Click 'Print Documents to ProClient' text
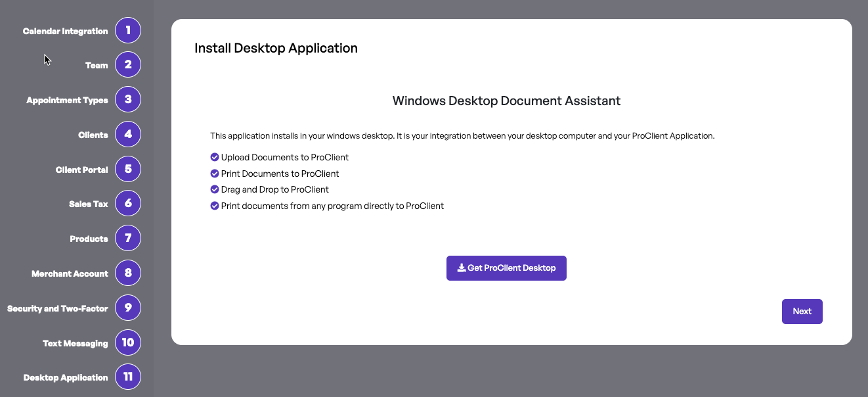The image size is (868, 397). click(280, 174)
